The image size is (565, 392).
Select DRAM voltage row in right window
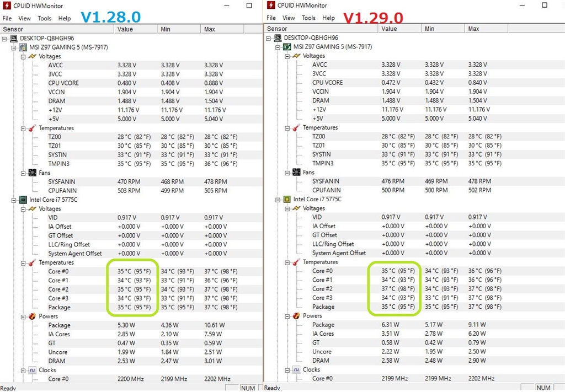pyautogui.click(x=438, y=100)
